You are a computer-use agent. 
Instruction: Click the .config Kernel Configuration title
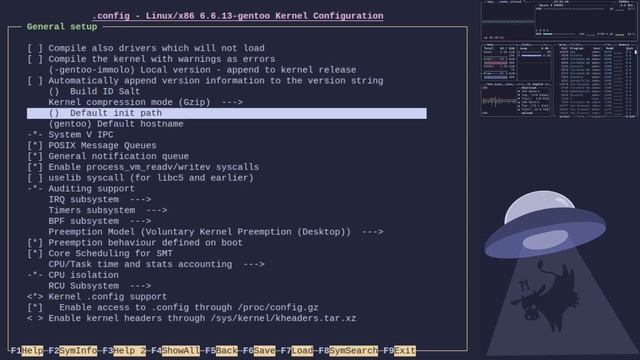(238, 16)
